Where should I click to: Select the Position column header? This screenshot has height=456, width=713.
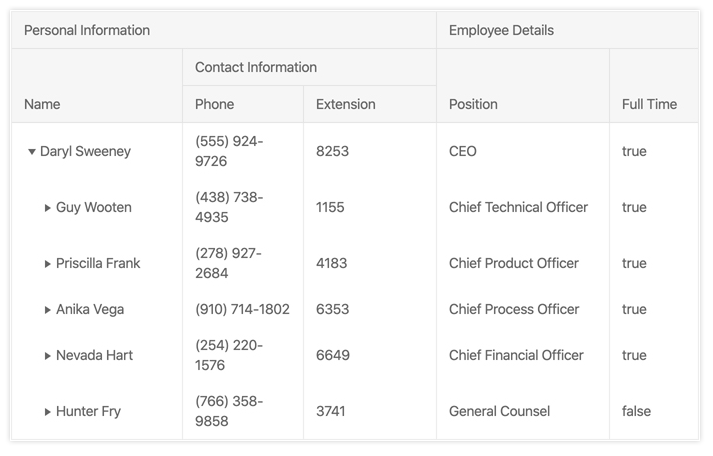click(x=523, y=86)
